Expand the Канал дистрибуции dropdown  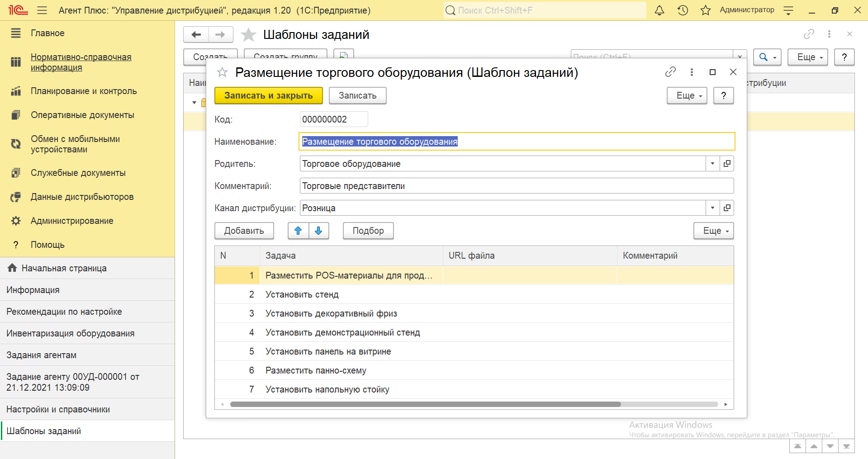coord(712,208)
